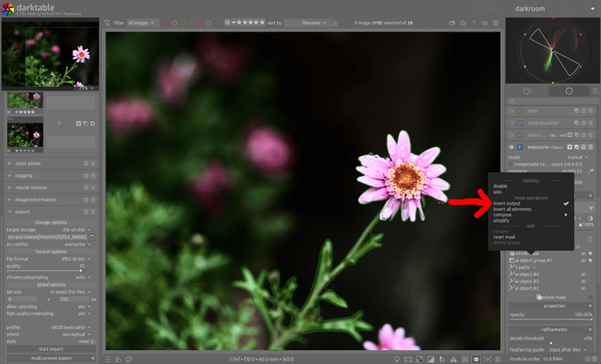Open tone equalizer multiple instances icon
Image resolution: width=601 pixels, height=364 pixels.
click(577, 123)
